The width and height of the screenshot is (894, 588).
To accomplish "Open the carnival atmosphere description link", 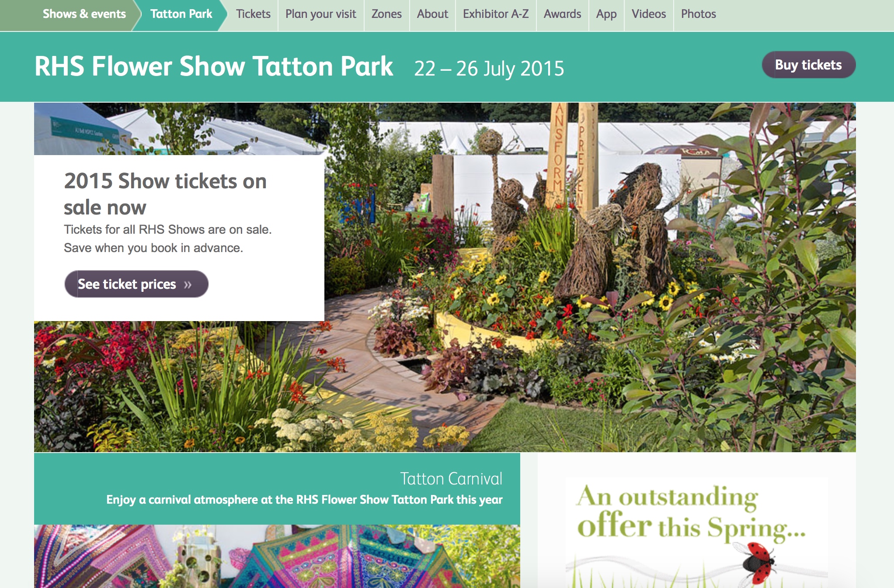I will click(304, 499).
